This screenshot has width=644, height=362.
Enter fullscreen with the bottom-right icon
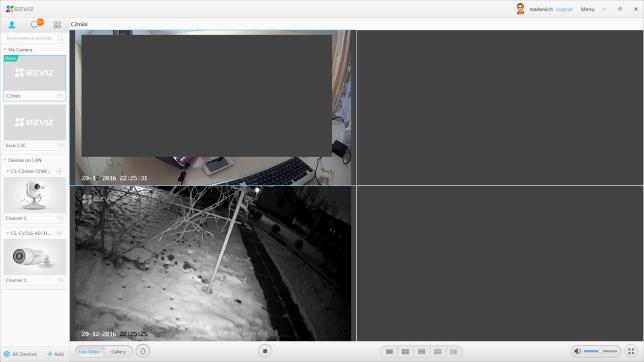pyautogui.click(x=631, y=351)
